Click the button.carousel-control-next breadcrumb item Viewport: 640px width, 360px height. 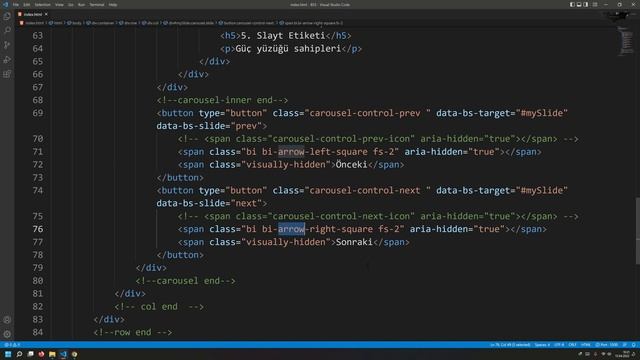pos(247,23)
